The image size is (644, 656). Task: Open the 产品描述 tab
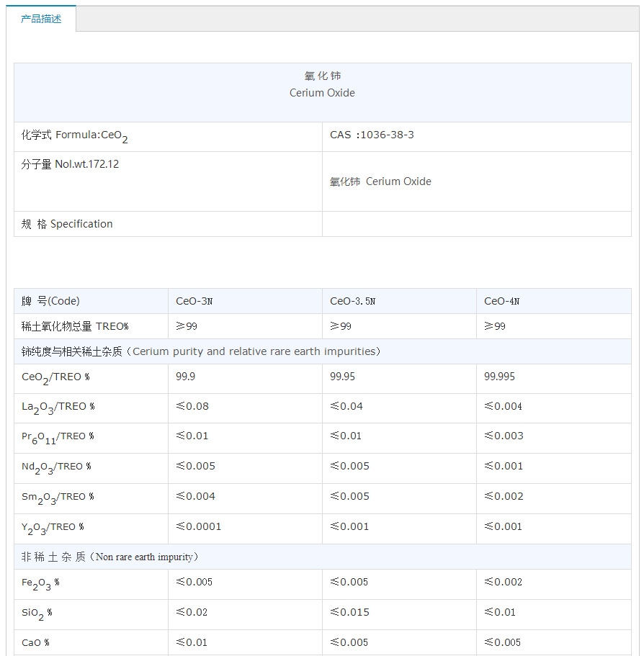(x=41, y=19)
